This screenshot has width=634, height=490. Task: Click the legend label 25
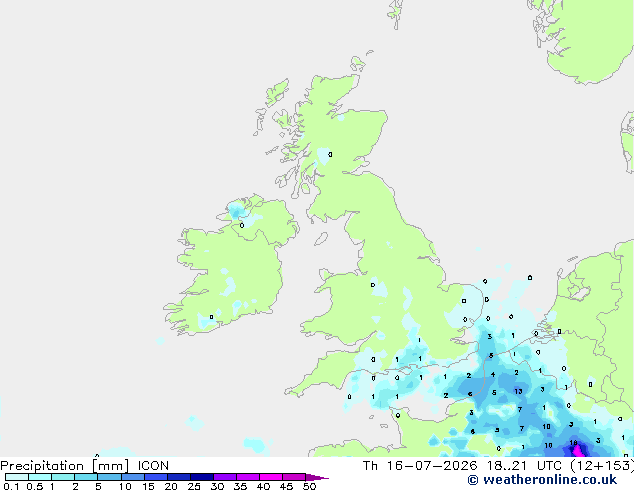point(194,486)
